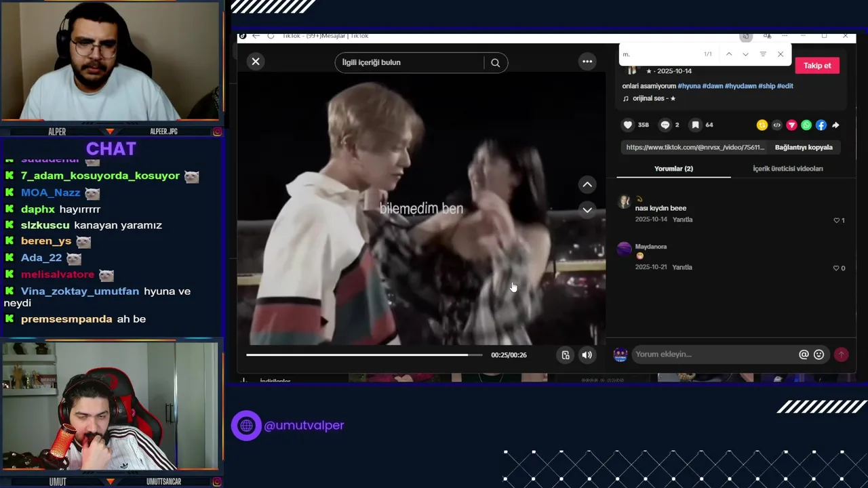
Task: Open comments via the speech bubble icon
Action: coord(665,125)
